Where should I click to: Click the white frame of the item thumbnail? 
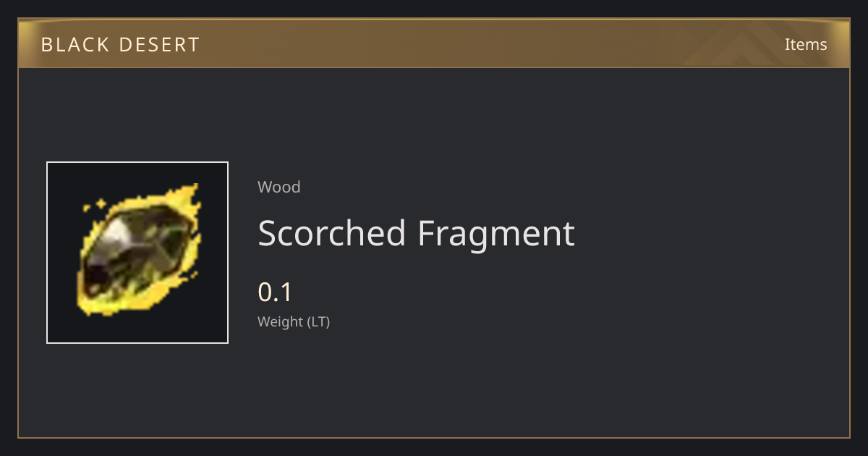coord(137,162)
